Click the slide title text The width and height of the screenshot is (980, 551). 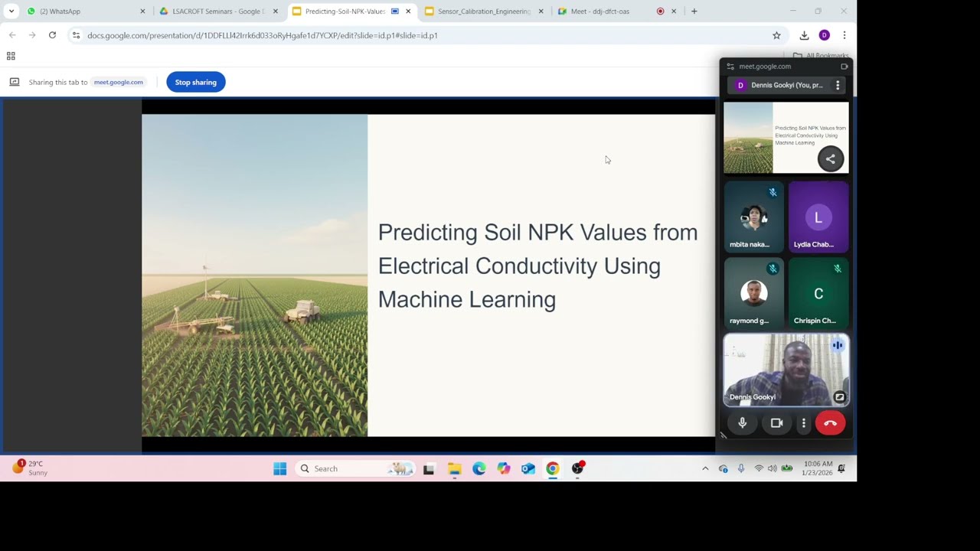[537, 266]
